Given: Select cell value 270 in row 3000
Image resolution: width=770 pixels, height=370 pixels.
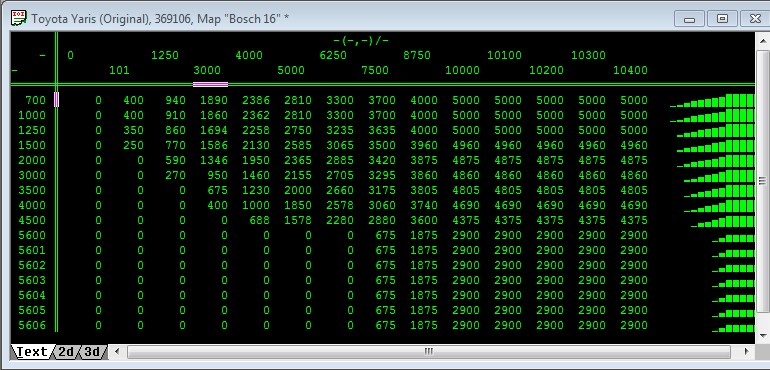Looking at the screenshot, I should (175, 175).
